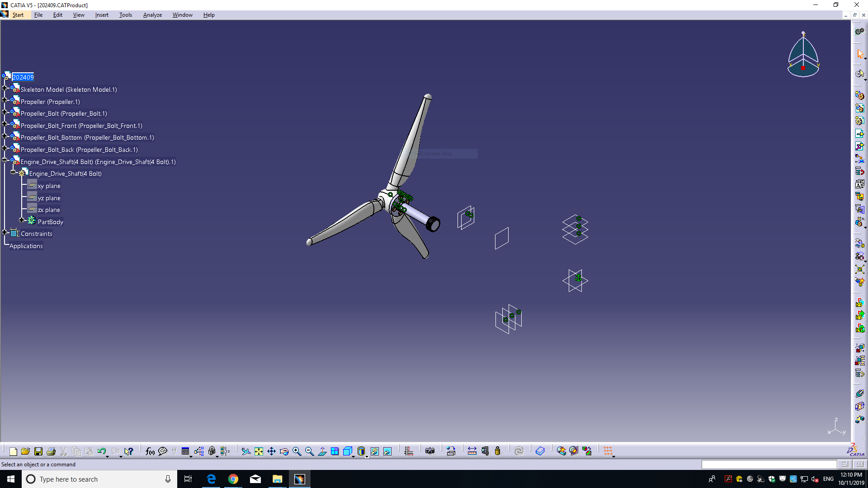
Task: Click the Save floppy disk icon
Action: [x=38, y=451]
